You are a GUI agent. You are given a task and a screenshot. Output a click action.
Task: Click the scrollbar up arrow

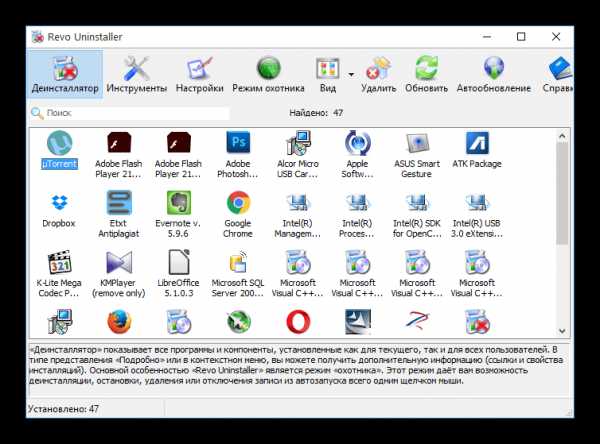562,136
